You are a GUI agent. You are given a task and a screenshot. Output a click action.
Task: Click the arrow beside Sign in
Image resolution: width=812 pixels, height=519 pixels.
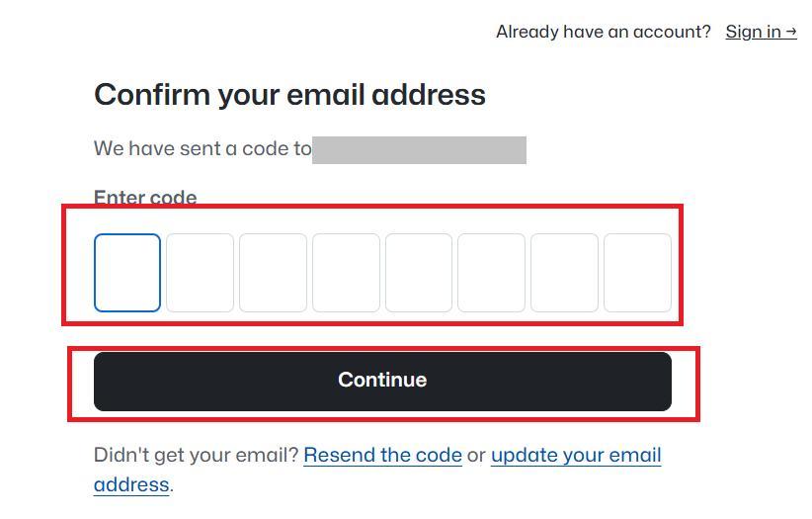pyautogui.click(x=790, y=32)
